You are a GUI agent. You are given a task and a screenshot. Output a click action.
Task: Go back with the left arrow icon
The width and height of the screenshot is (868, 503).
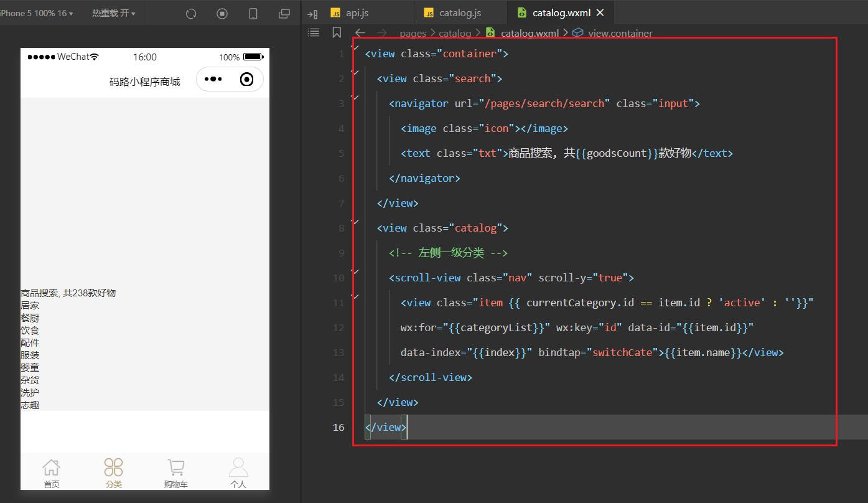click(x=360, y=33)
